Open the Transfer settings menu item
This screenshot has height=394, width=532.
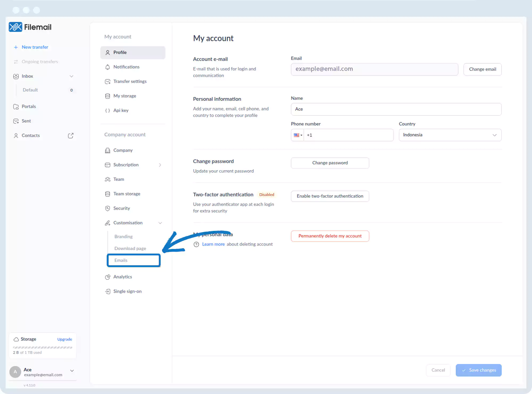point(130,81)
